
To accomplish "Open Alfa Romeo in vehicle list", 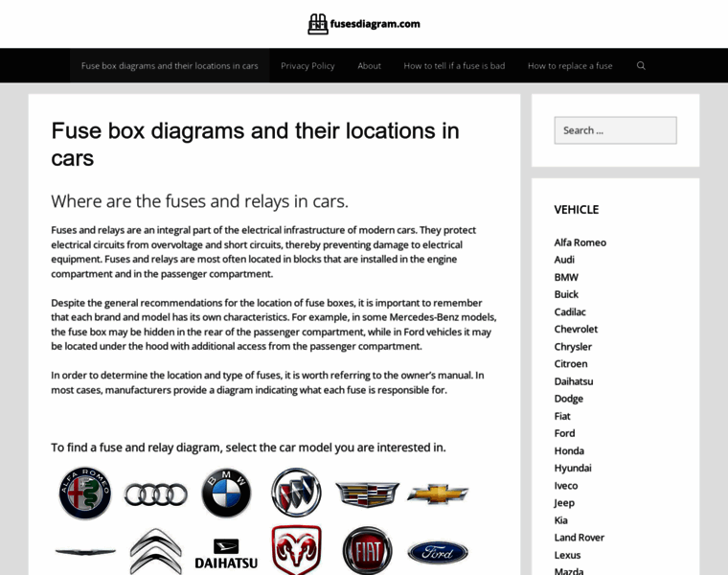I will click(580, 242).
